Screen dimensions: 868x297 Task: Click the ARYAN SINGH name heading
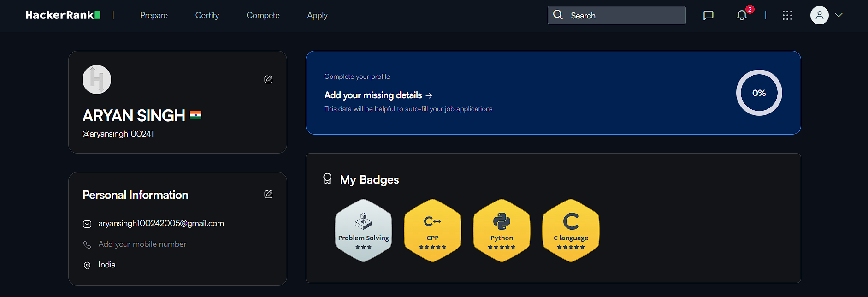point(134,115)
